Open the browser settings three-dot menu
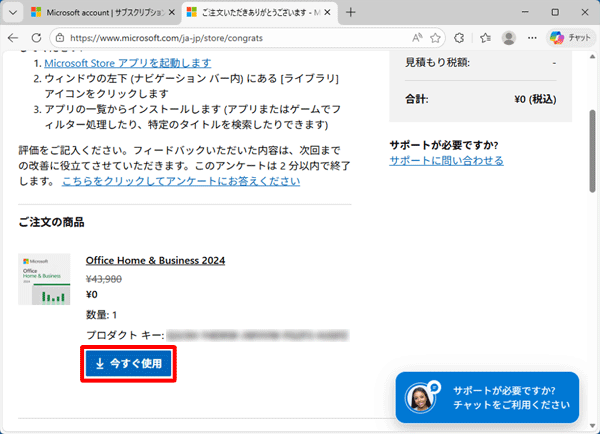Image resolution: width=600 pixels, height=434 pixels. click(x=533, y=38)
